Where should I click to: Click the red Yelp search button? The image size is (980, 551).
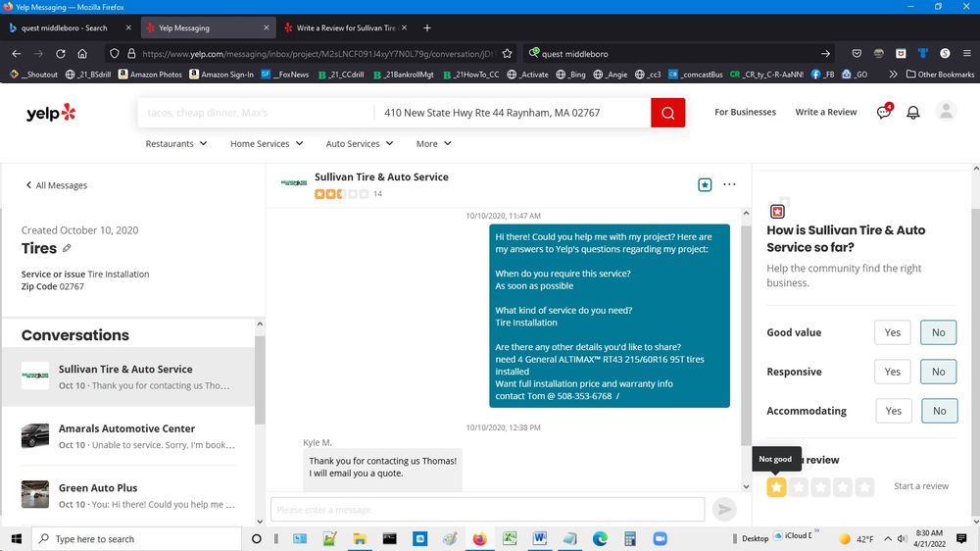[667, 113]
